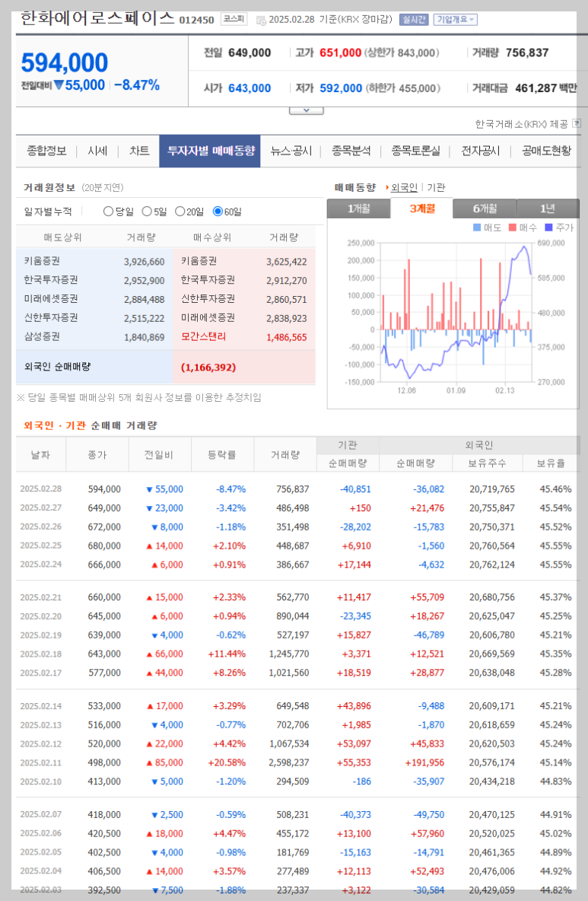This screenshot has height=901, width=588.
Task: Switch trading trend chart to 외국인
Action: (404, 187)
